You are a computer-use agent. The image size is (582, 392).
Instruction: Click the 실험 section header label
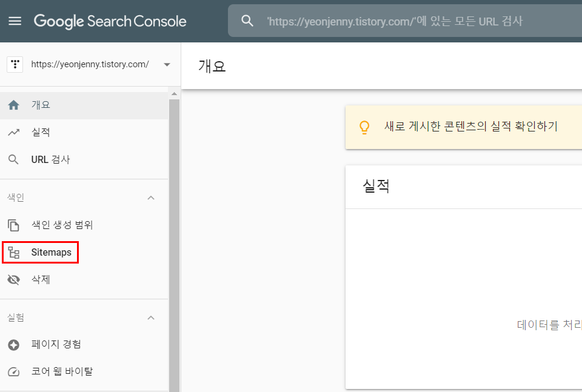pos(16,317)
